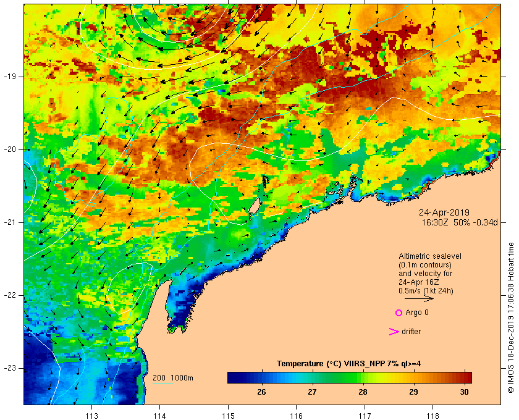519x420 pixels.
Task: Click the 'Altimetric sealevel' legend text
Action: 430,256
